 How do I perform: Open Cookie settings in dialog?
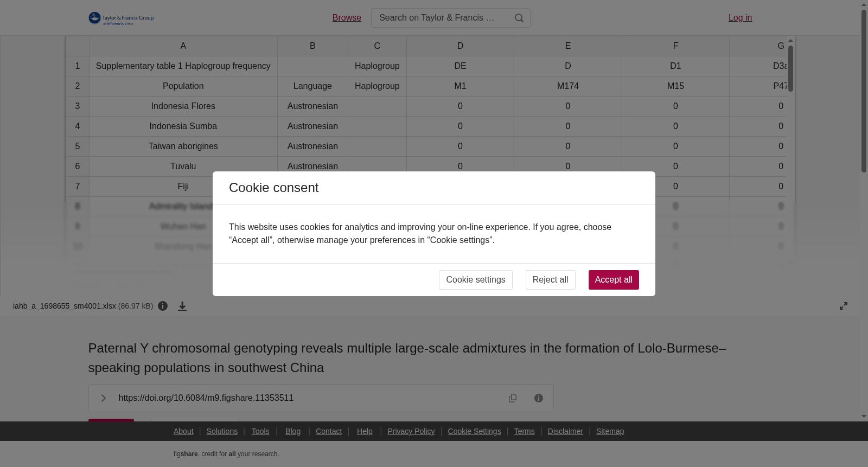click(x=475, y=280)
